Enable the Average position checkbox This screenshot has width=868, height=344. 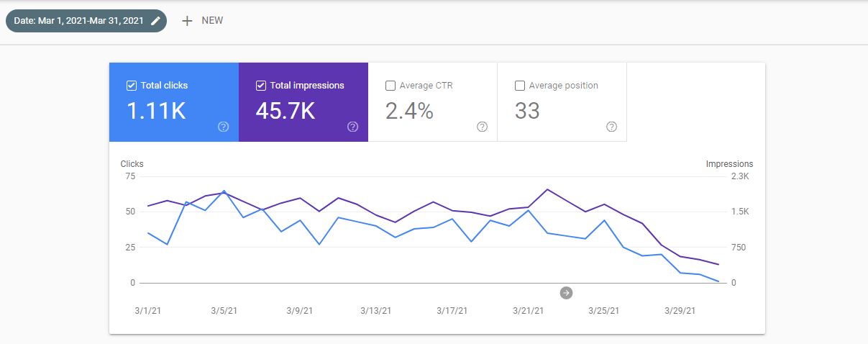click(x=520, y=86)
